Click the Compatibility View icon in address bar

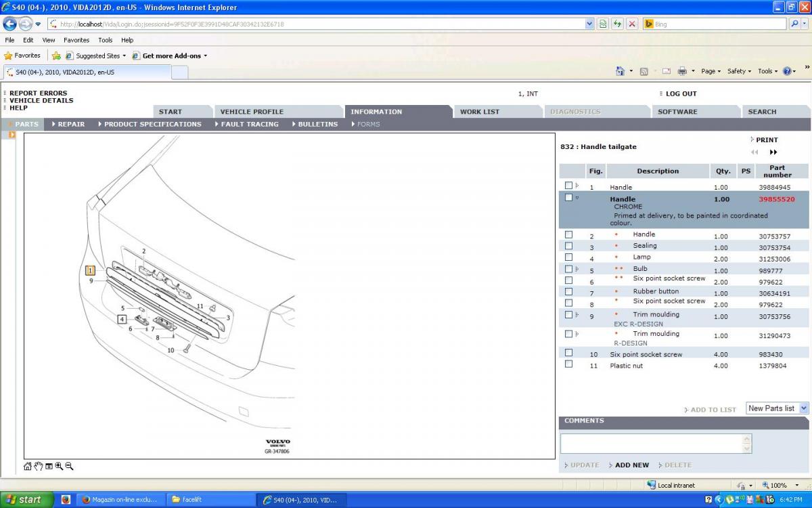603,24
